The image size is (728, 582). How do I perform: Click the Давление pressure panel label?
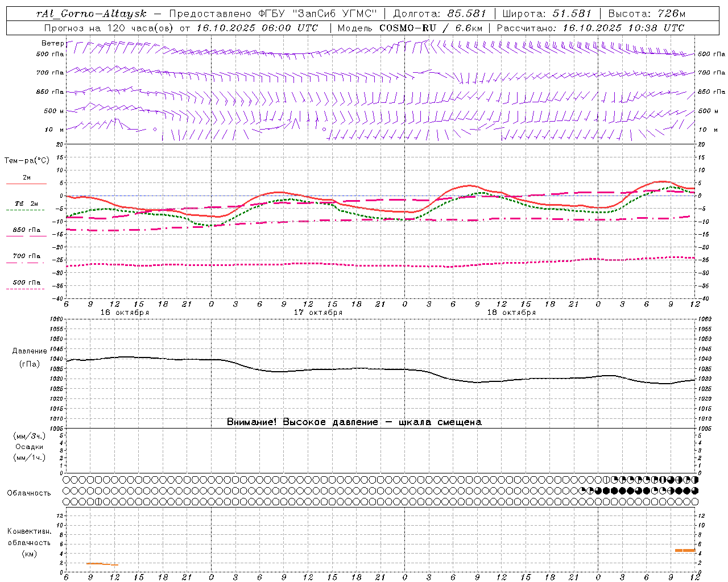(x=30, y=351)
